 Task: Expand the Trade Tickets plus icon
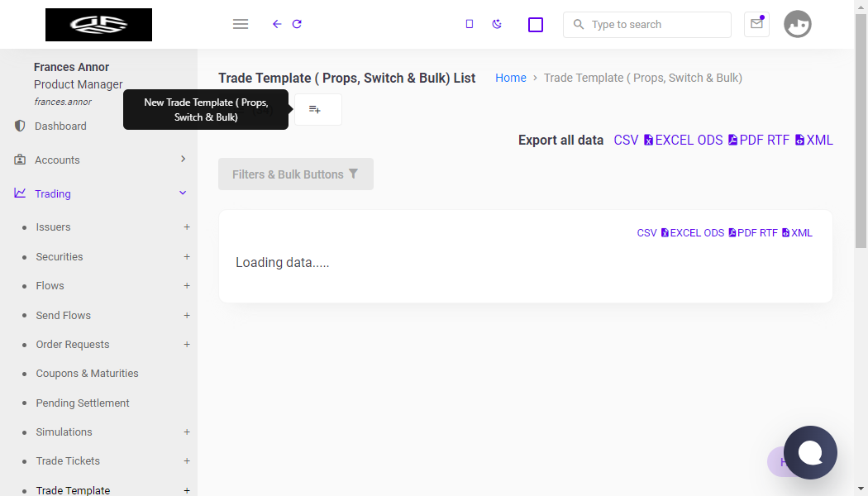click(187, 461)
